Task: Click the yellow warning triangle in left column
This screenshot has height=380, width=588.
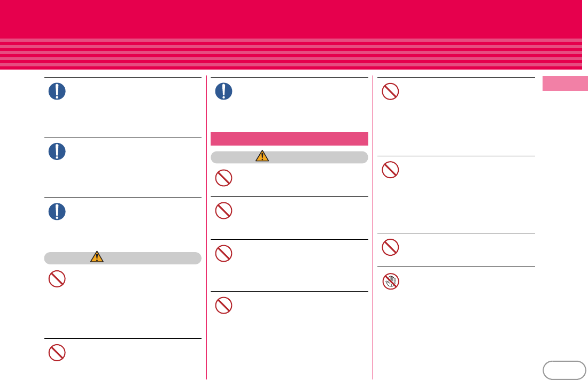Action: pos(97,257)
